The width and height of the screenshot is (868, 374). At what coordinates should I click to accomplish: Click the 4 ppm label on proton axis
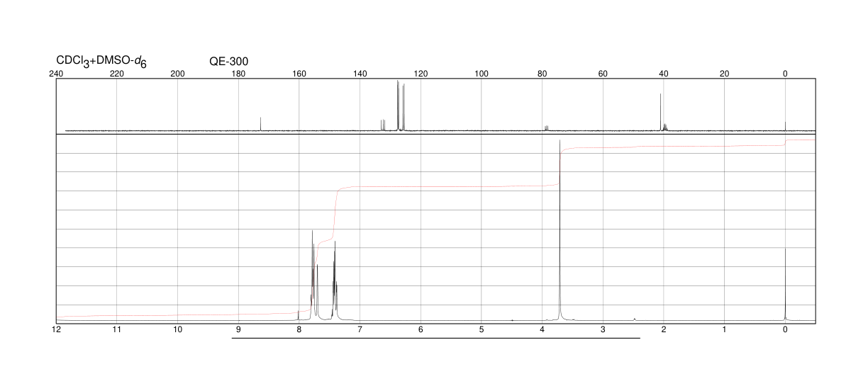(542, 330)
